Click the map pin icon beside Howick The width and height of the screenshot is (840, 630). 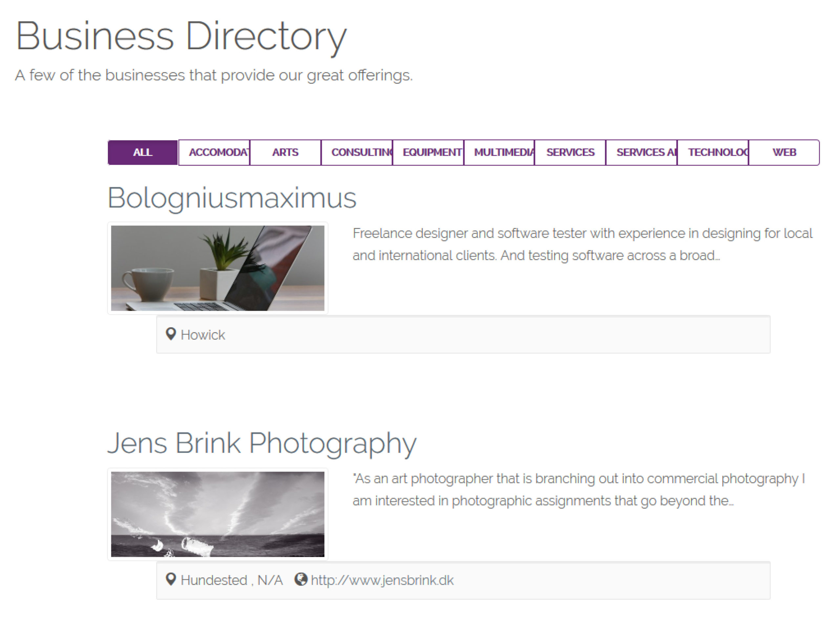171,334
